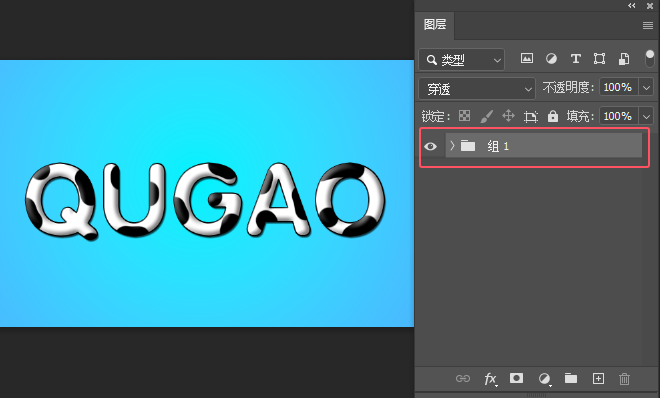Click the link layers icon
660x398 pixels.
(463, 379)
